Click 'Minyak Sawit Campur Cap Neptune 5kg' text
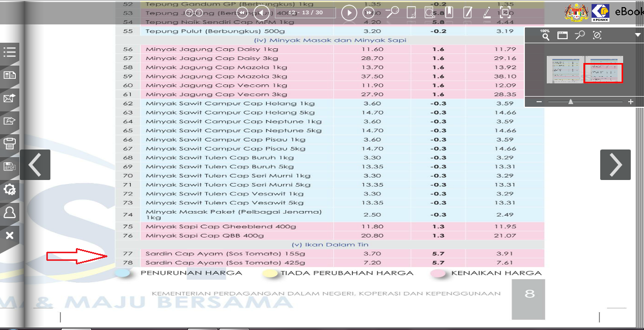The width and height of the screenshot is (644, 330). (x=234, y=131)
